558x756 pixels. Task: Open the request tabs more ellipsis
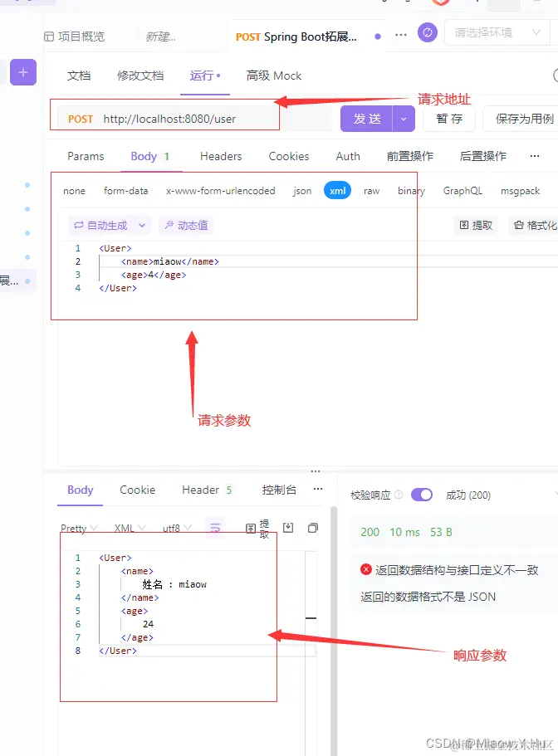535,156
